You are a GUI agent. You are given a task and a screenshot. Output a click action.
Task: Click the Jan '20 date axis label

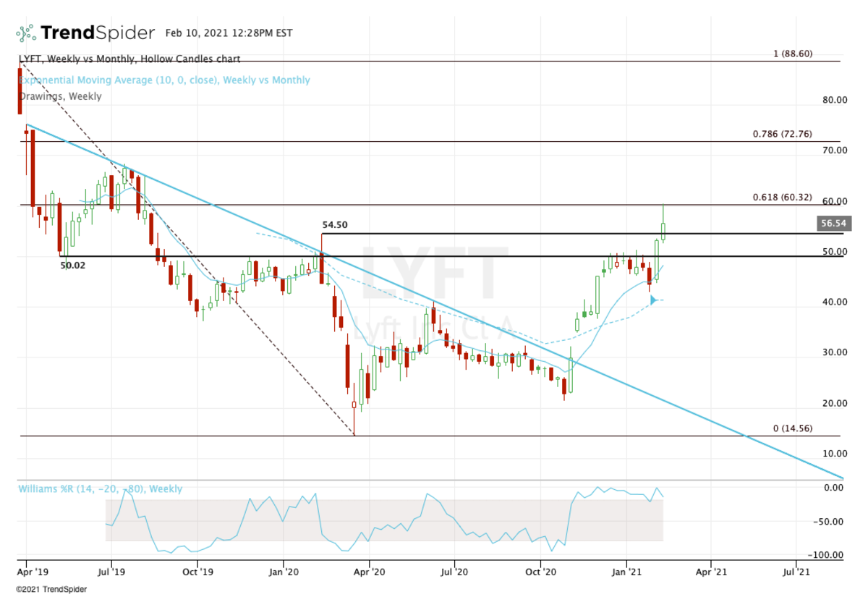pos(283,571)
